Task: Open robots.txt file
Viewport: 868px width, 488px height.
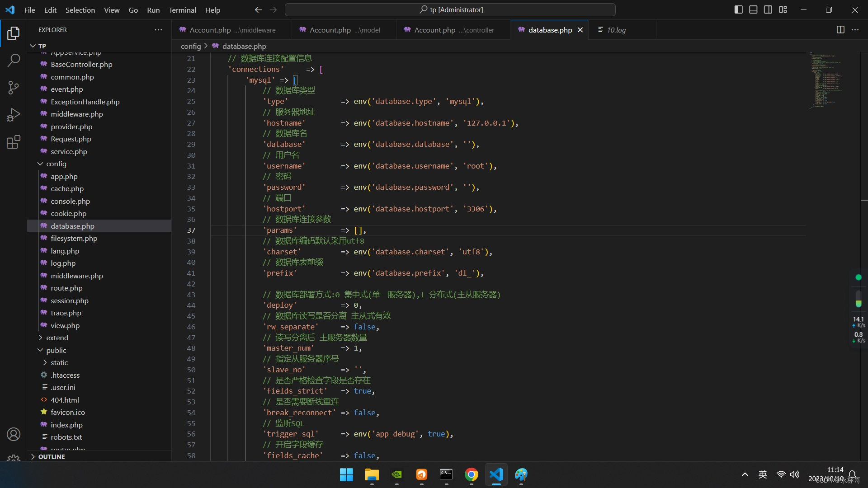Action: click(x=66, y=437)
